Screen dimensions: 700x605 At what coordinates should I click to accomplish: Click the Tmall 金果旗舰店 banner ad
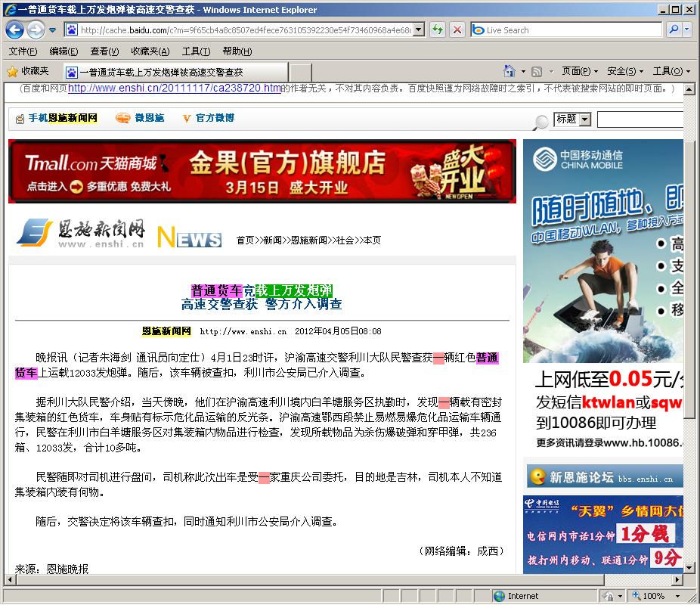(262, 172)
